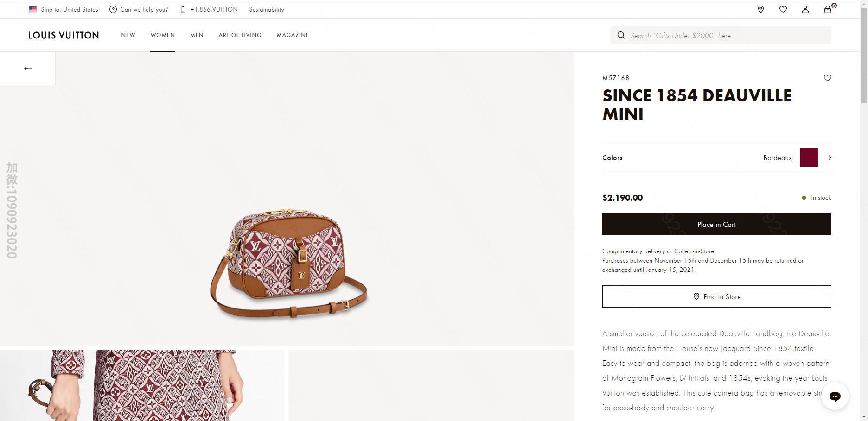868x421 pixels.
Task: Open wishlist heart icon in header
Action: click(783, 9)
